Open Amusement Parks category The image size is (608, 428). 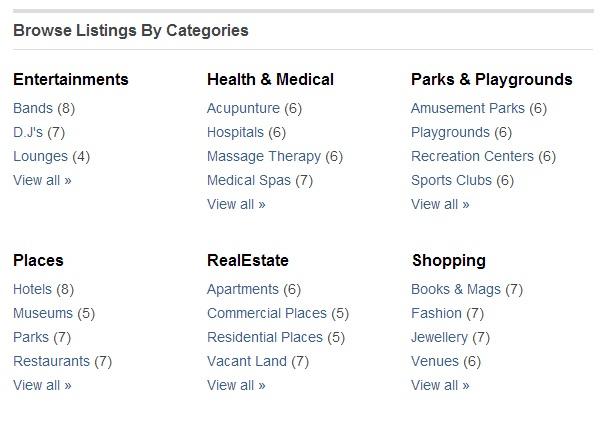[x=467, y=108]
